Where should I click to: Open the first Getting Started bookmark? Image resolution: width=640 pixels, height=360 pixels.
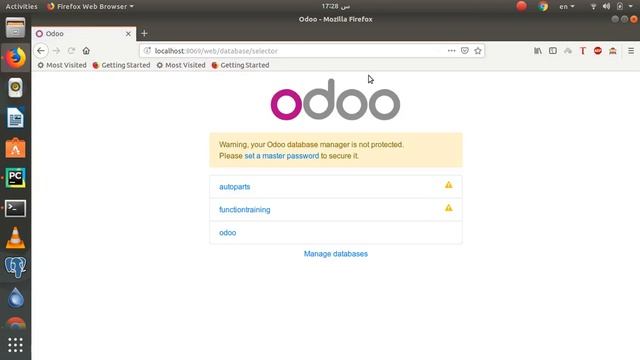coord(121,65)
